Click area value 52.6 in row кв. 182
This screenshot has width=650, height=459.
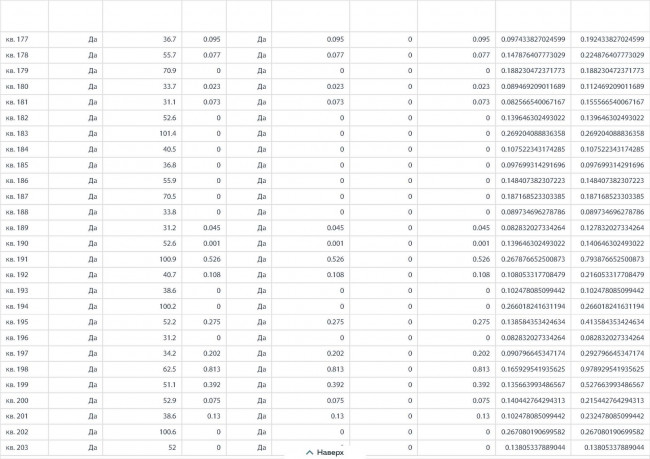pyautogui.click(x=170, y=118)
